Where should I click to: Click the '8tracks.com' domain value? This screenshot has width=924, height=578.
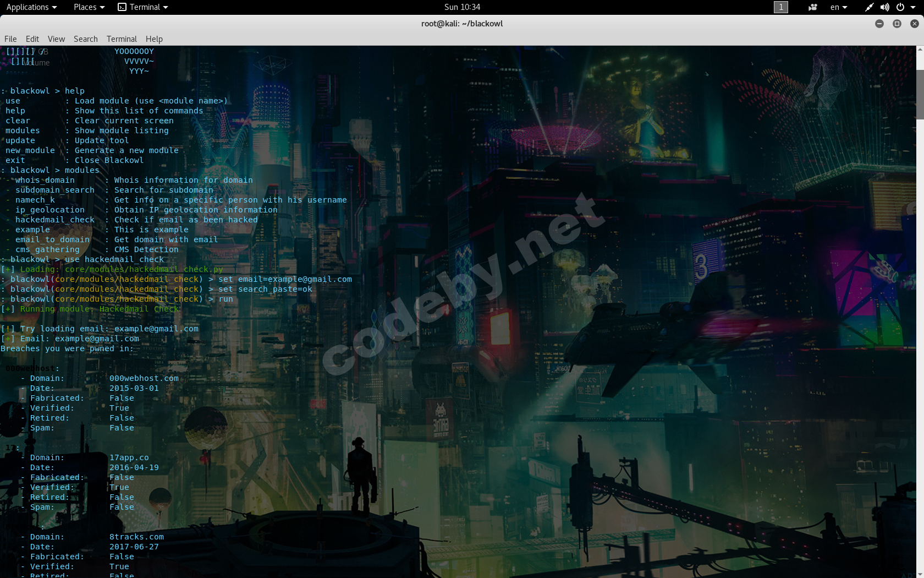pos(136,537)
